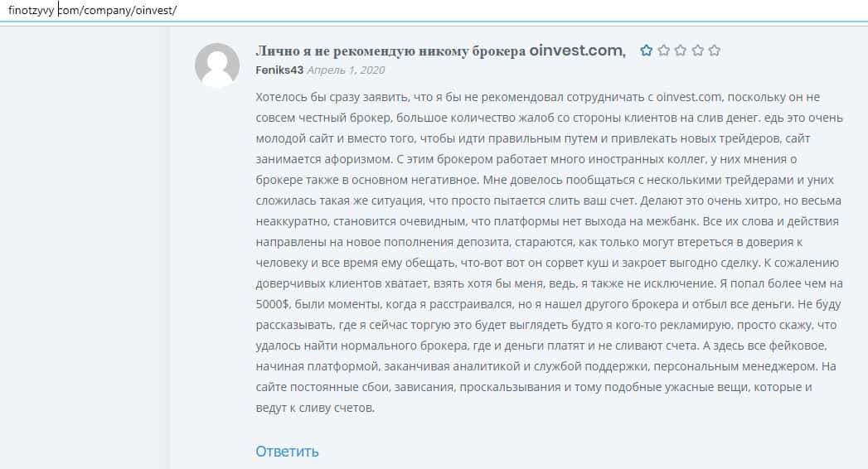Image resolution: width=868 pixels, height=469 pixels.
Task: Click the text '5000$' in review
Action: 273,304
